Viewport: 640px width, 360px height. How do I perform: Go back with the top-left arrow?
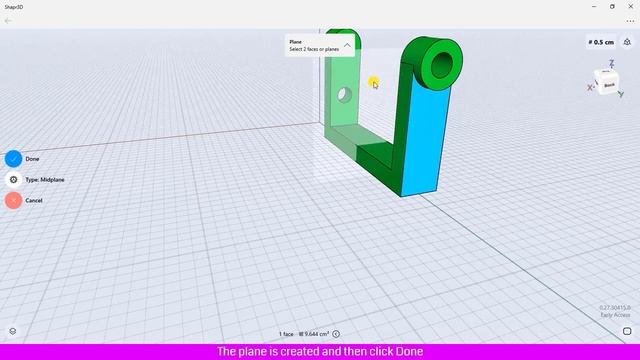tap(8, 21)
